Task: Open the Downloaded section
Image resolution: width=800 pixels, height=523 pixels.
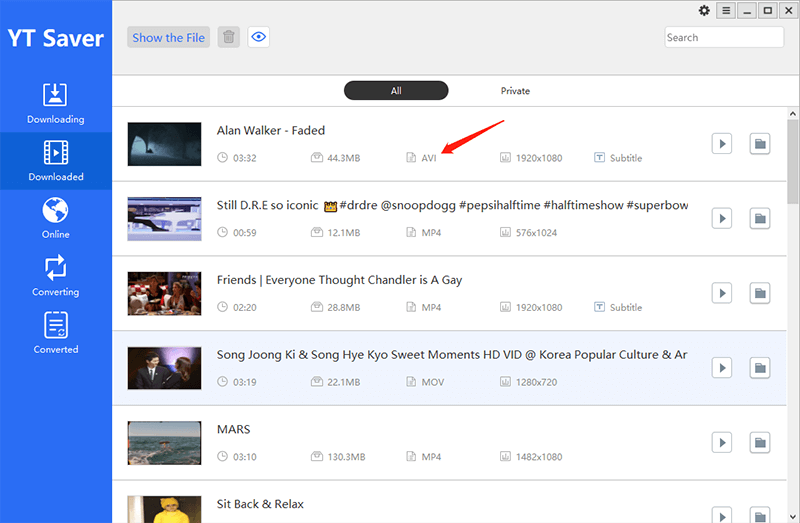Action: pos(56,161)
